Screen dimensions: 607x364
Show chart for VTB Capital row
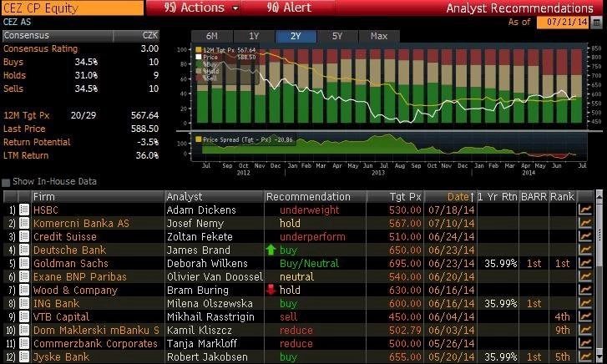point(585,316)
